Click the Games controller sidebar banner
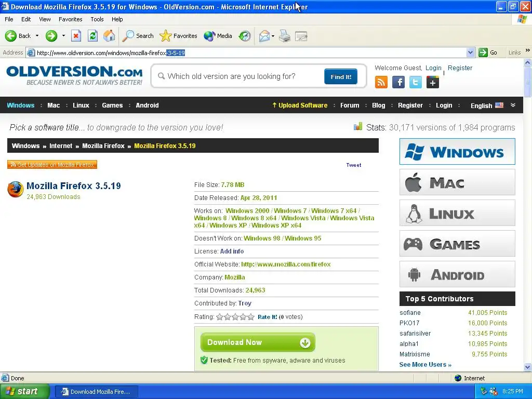Image resolution: width=532 pixels, height=399 pixels. (x=457, y=244)
